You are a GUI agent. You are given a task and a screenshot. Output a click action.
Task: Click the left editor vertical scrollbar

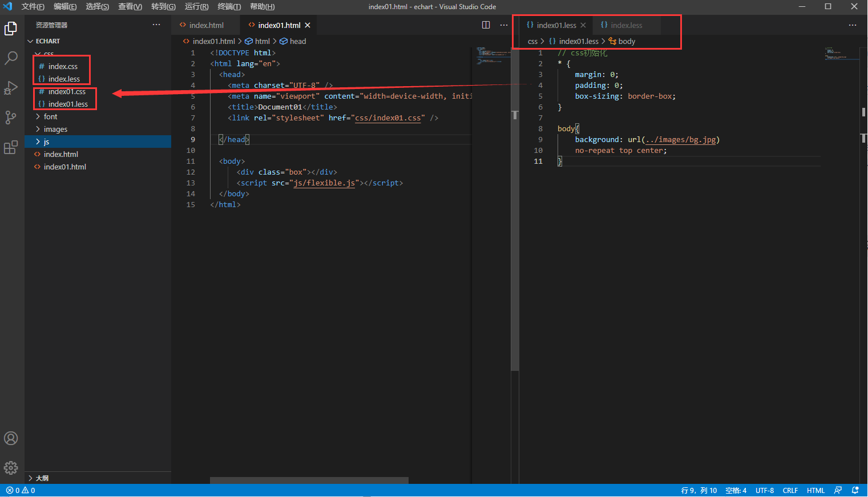pyautogui.click(x=515, y=208)
